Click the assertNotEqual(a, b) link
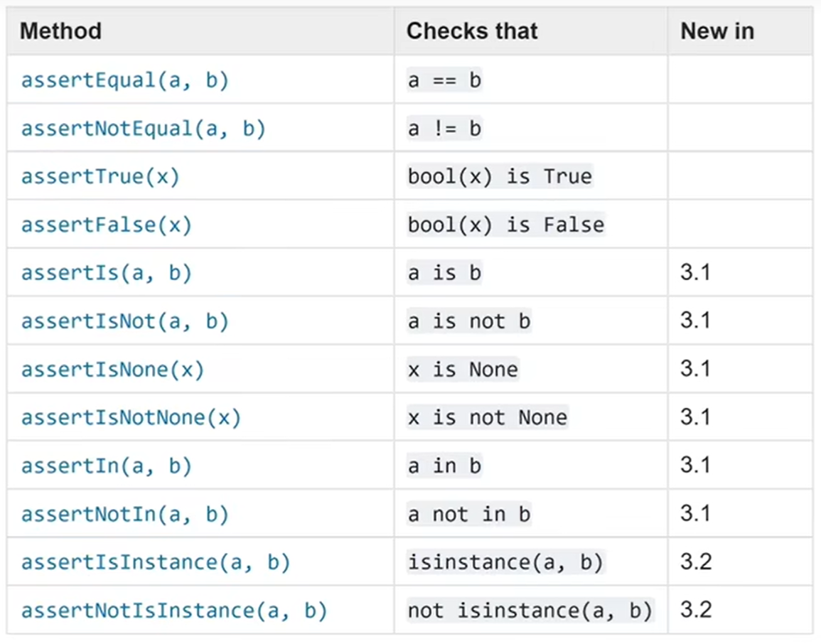Screen dimensions: 821x644 pyautogui.click(x=143, y=129)
